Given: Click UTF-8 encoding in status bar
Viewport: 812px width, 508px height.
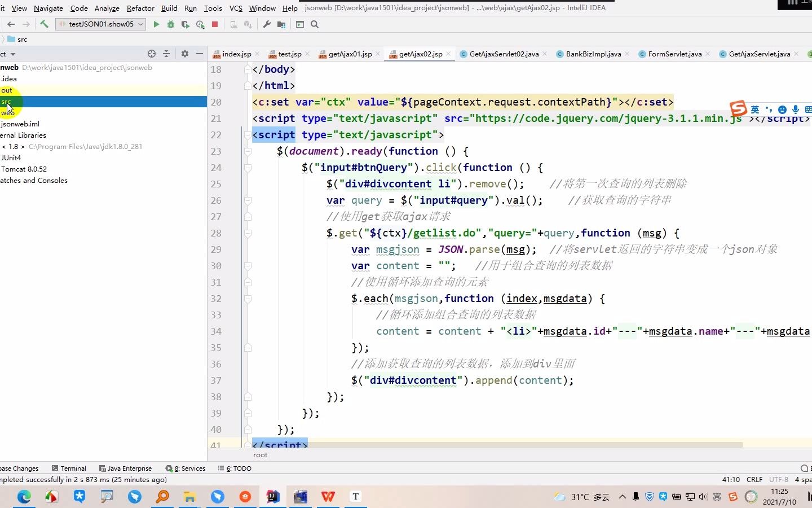Looking at the screenshot, I should [779, 480].
